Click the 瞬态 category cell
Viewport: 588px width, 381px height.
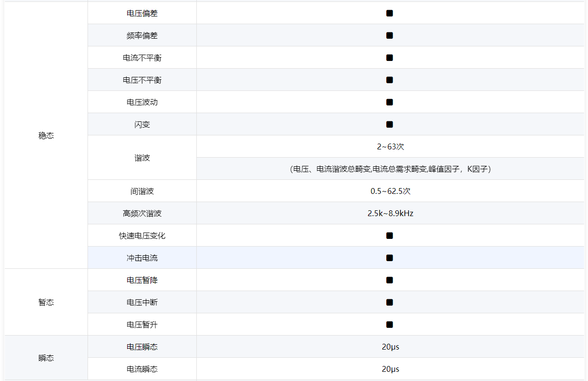46,358
